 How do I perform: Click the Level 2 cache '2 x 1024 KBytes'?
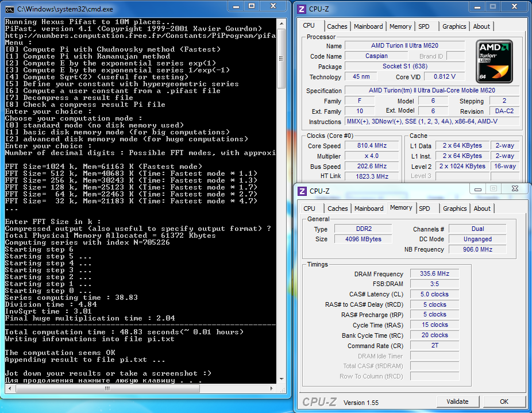coord(462,166)
